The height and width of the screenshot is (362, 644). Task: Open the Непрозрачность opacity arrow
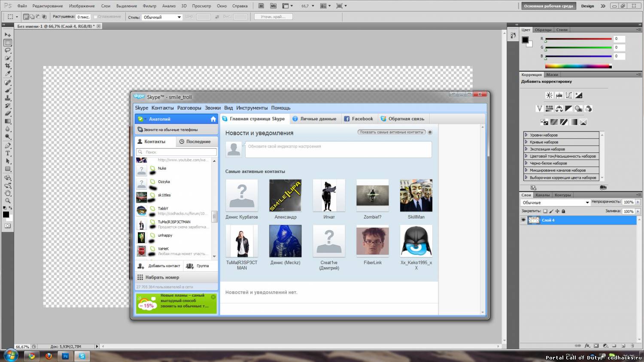638,202
